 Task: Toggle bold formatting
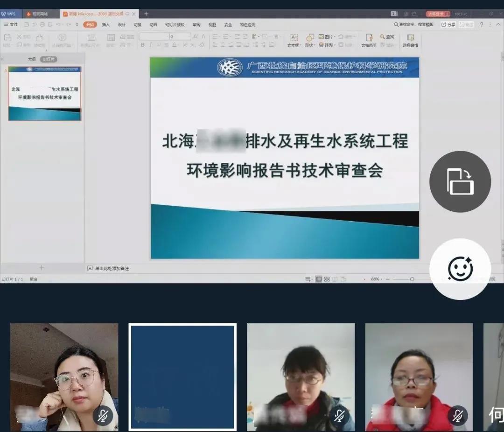143,45
